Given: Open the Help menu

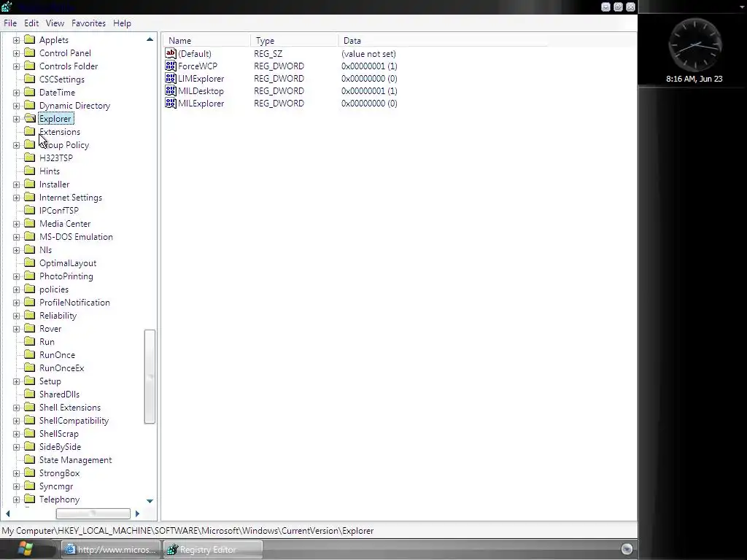Looking at the screenshot, I should click(x=122, y=23).
